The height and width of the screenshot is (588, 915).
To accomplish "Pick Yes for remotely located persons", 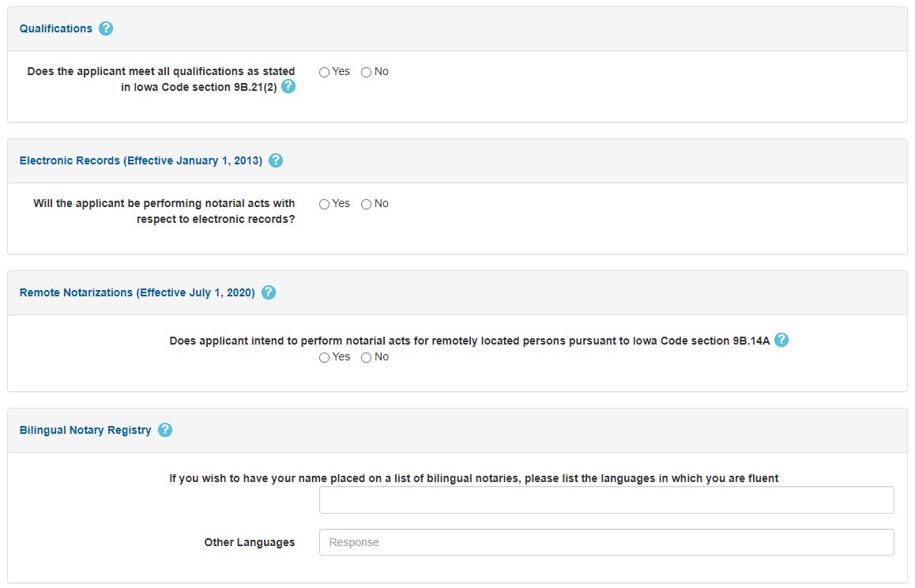I will click(325, 357).
